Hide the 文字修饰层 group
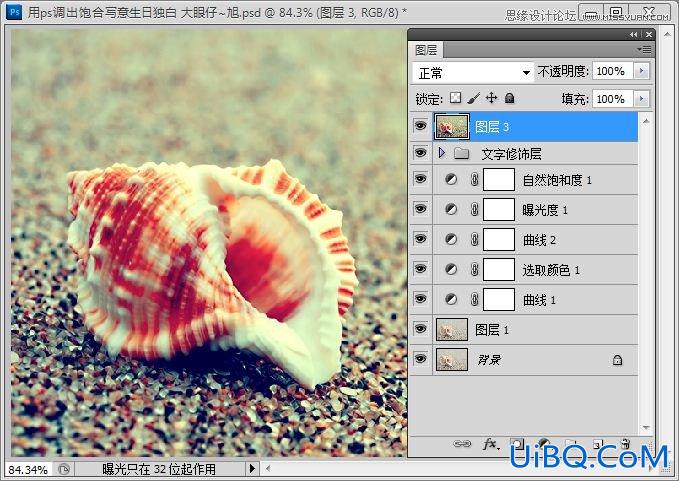Viewport: 679px width, 481px height. [420, 152]
